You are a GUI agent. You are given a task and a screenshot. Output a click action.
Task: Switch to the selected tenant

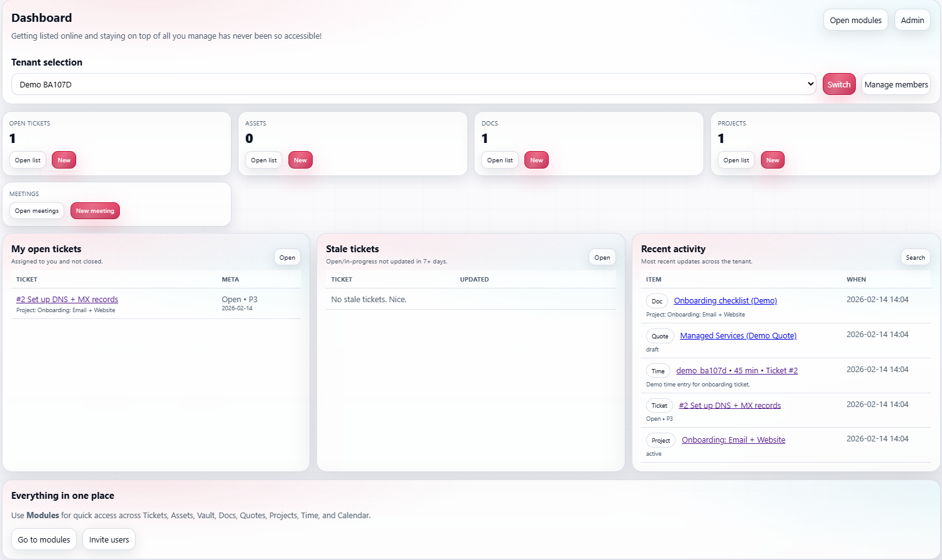(839, 84)
